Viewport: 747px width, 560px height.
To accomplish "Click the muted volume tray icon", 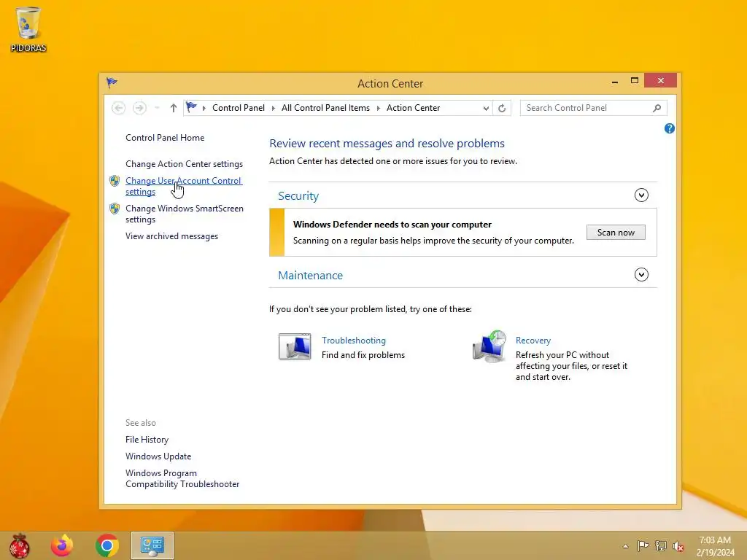I will tap(678, 546).
